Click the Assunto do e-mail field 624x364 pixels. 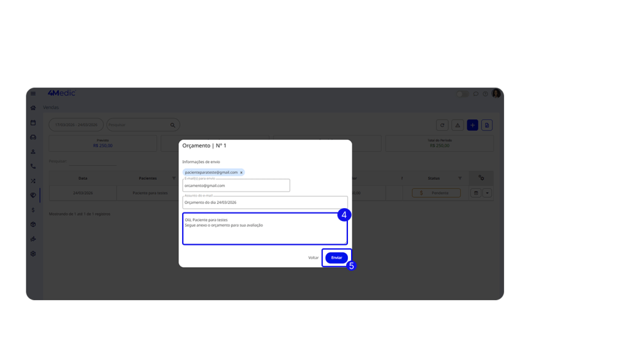pos(264,202)
